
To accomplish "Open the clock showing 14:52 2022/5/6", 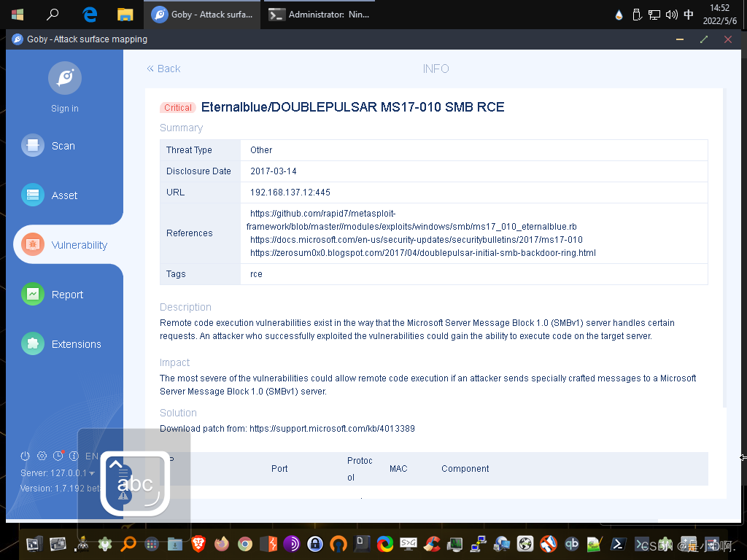I will pyautogui.click(x=719, y=15).
